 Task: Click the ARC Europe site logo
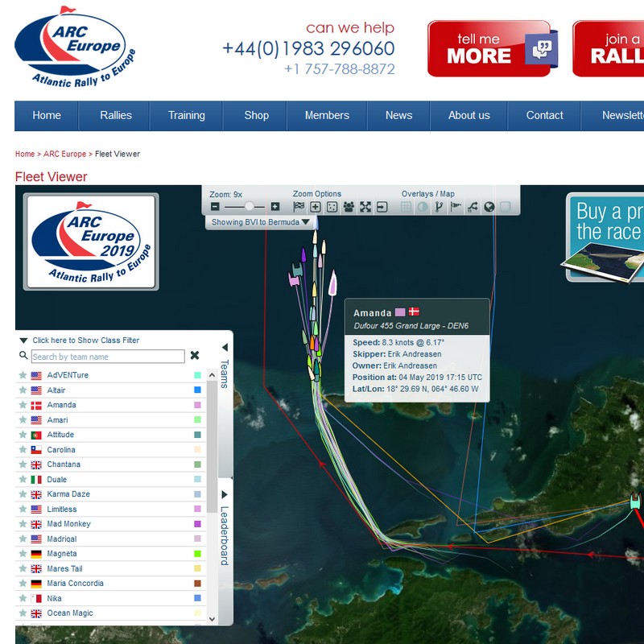(x=75, y=47)
